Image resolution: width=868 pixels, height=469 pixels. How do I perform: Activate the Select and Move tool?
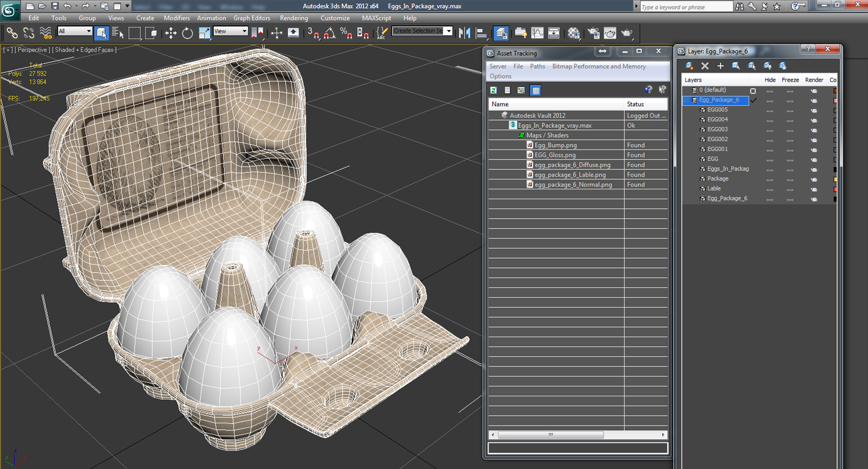tap(171, 33)
